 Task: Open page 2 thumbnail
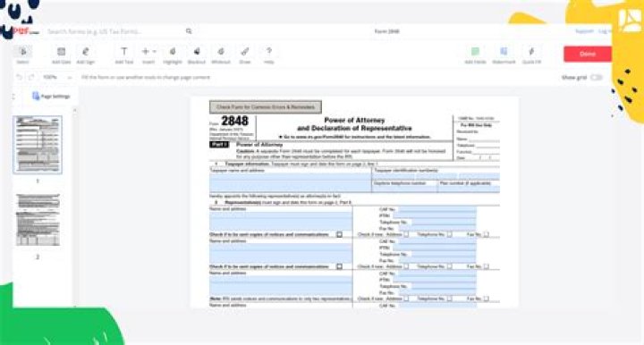pos(38,220)
